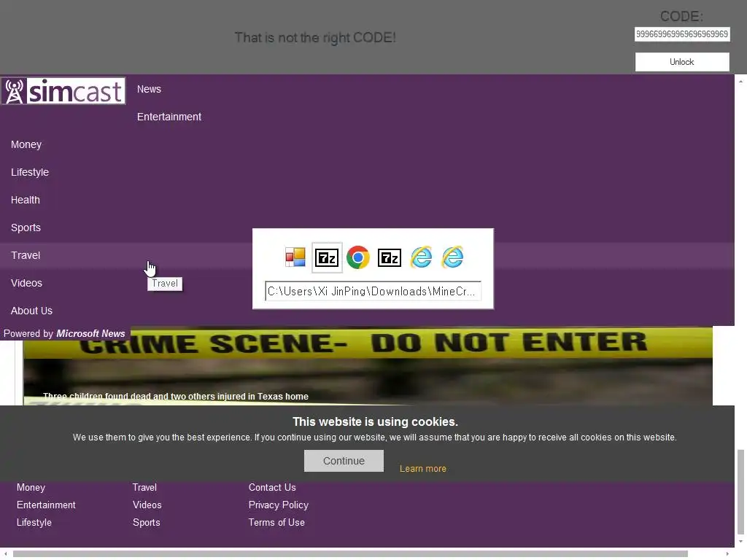Click the Unlock button
The width and height of the screenshot is (747, 560).
click(682, 62)
